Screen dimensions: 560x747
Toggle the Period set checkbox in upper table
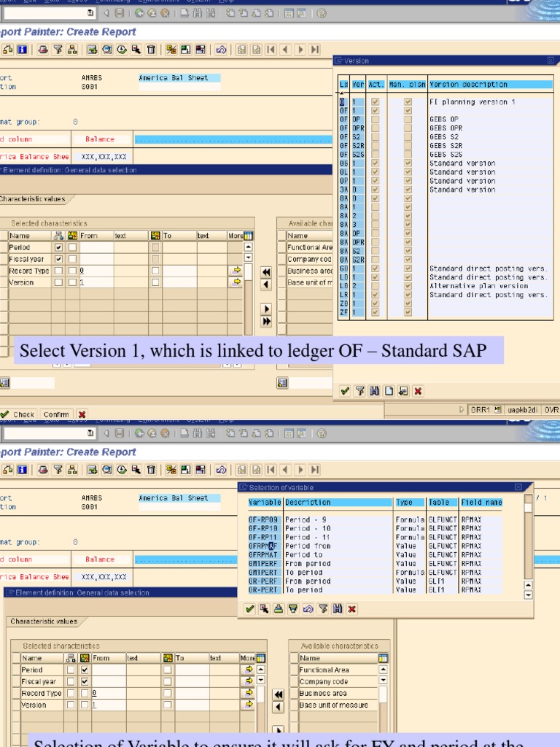tap(59, 247)
